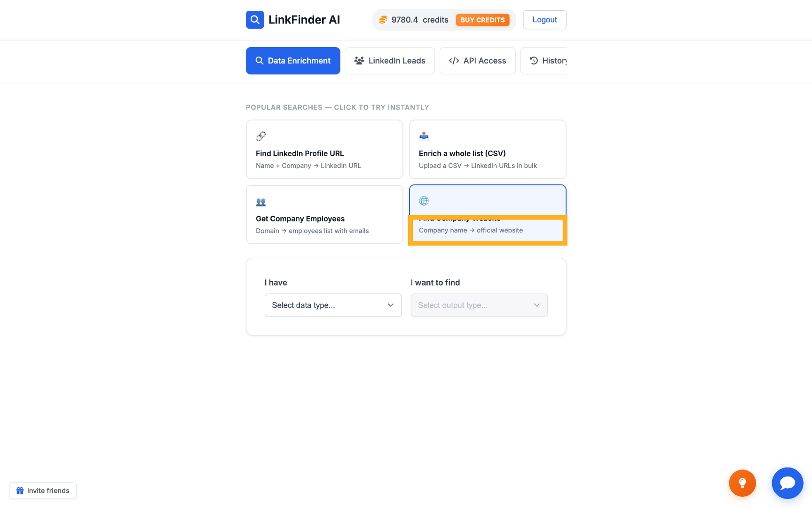Click the LinkFinder AI magnifier logo
This screenshot has height=508, width=812.
point(255,20)
